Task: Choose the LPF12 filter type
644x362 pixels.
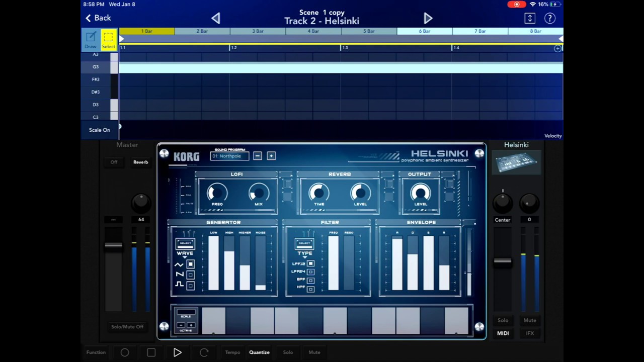Action: coord(310,264)
